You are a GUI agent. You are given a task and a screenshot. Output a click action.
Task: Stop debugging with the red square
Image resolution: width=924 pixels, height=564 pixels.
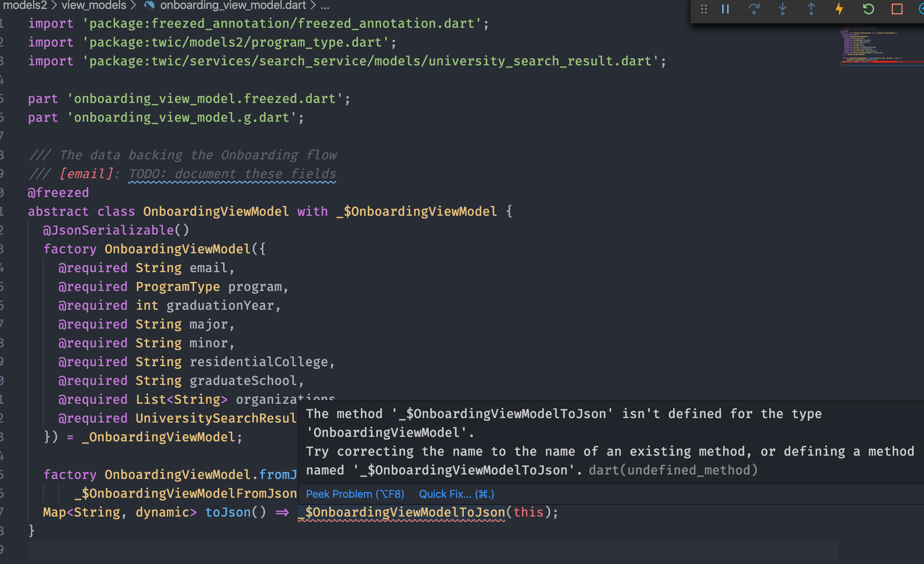(897, 9)
